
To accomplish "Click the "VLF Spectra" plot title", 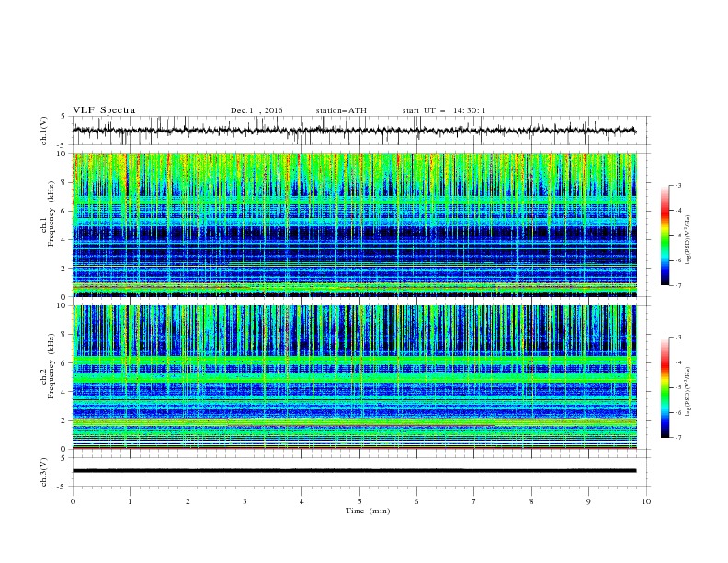I will [104, 110].
